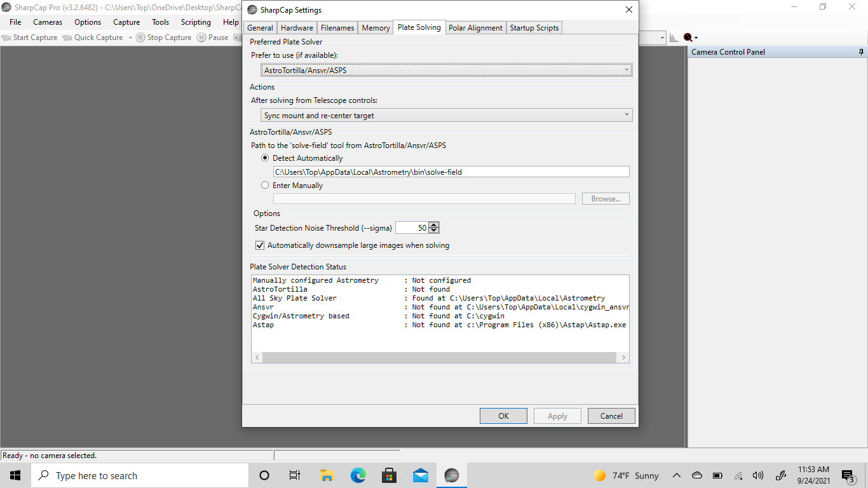This screenshot has height=488, width=868.
Task: Click the taskbar search box
Action: coord(140,475)
